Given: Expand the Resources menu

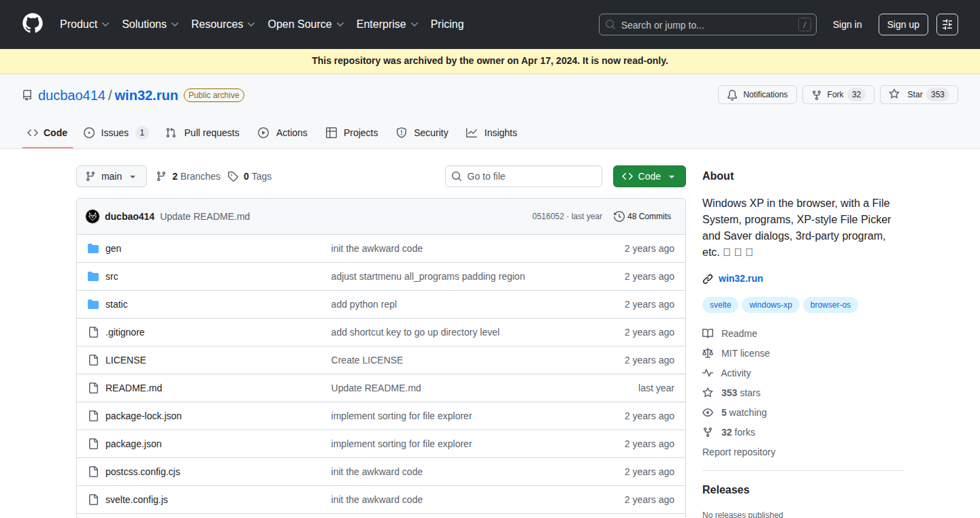Looking at the screenshot, I should point(223,25).
